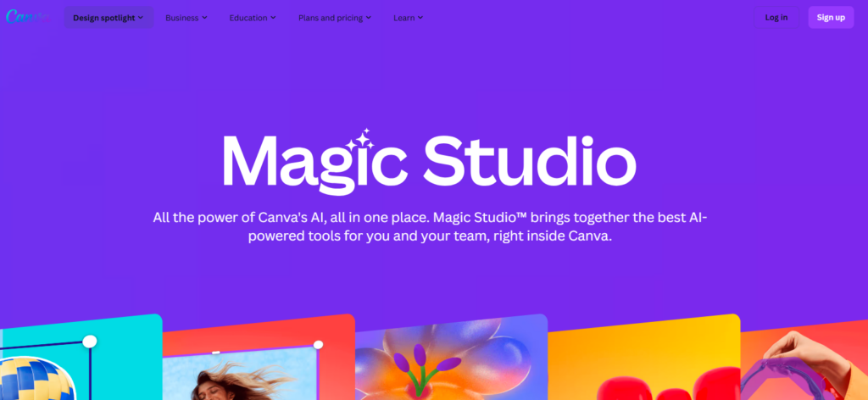
Task: Click the small white handle atop photo frame
Action: [216, 353]
